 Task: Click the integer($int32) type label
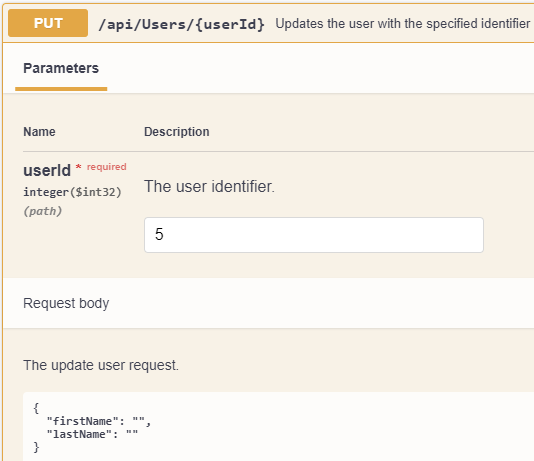(x=72, y=192)
